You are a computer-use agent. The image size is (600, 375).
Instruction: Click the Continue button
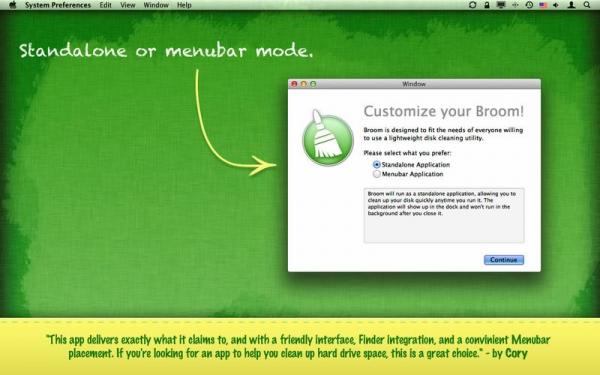(x=504, y=260)
